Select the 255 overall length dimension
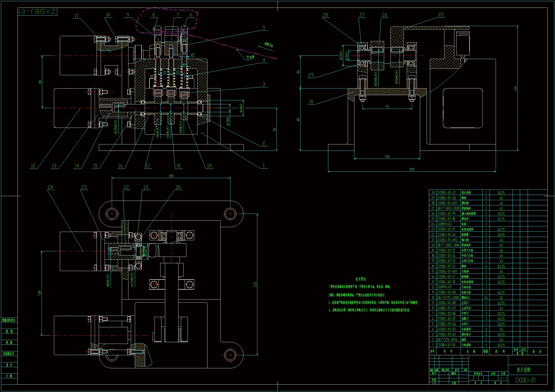The image size is (555, 392). coord(412,169)
